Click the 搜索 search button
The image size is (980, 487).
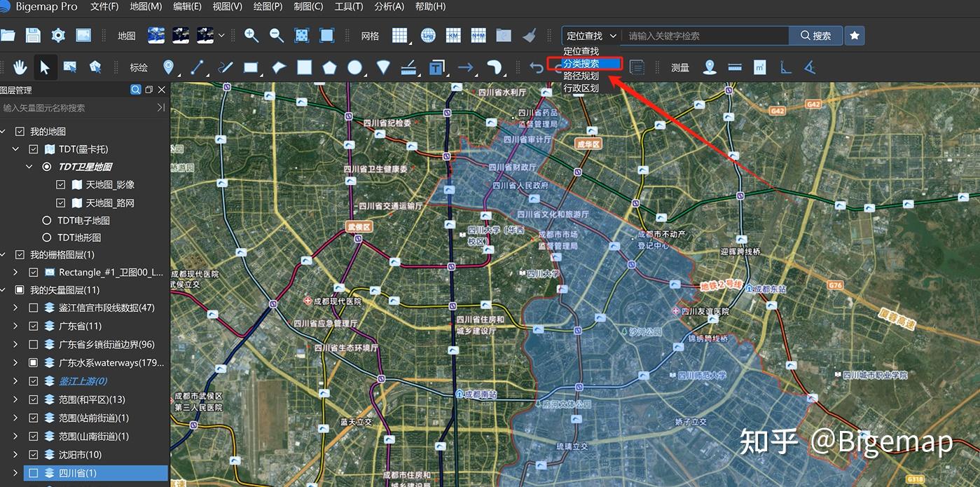815,36
